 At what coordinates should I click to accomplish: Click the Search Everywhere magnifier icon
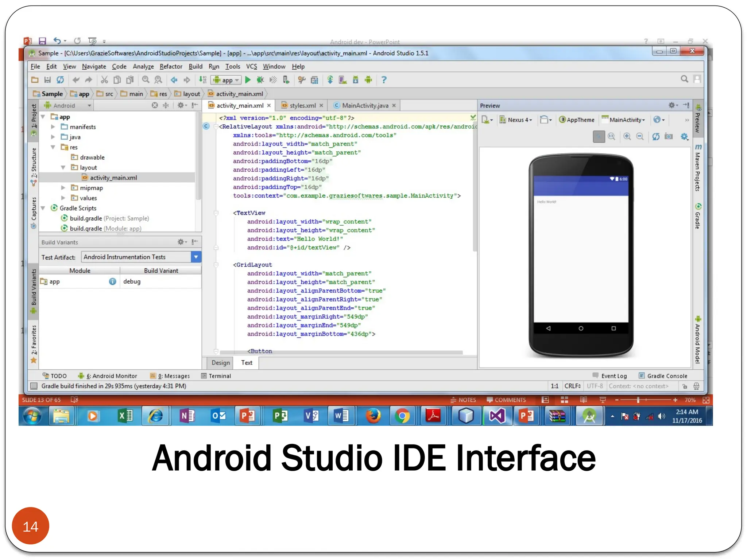pyautogui.click(x=684, y=79)
